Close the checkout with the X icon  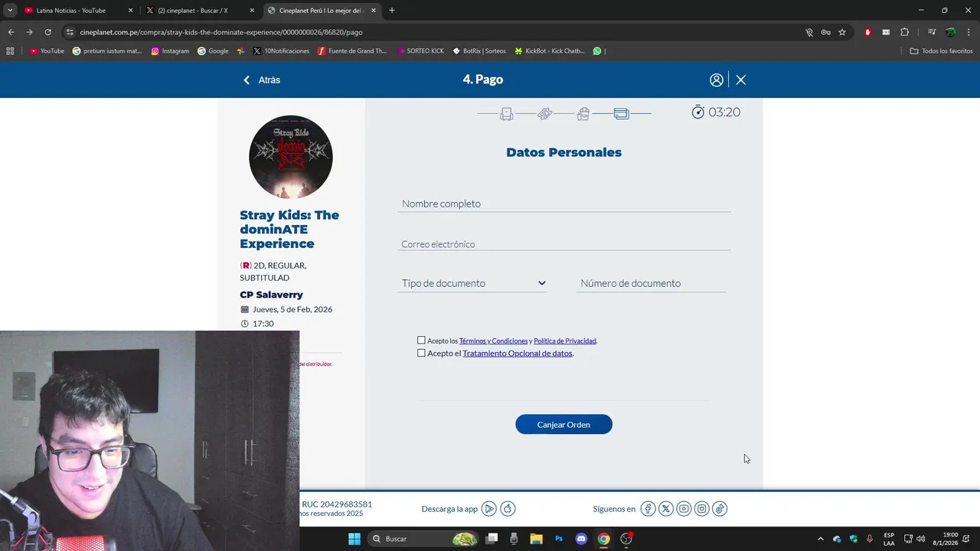[x=740, y=80]
